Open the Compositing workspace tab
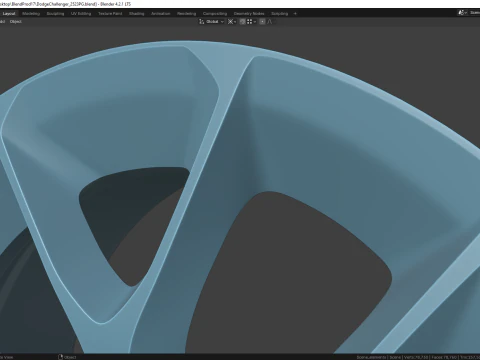This screenshot has width=480, height=360. tap(215, 14)
